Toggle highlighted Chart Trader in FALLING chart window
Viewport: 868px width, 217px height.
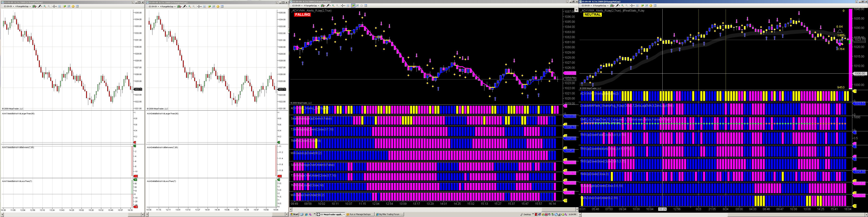tap(353, 6)
